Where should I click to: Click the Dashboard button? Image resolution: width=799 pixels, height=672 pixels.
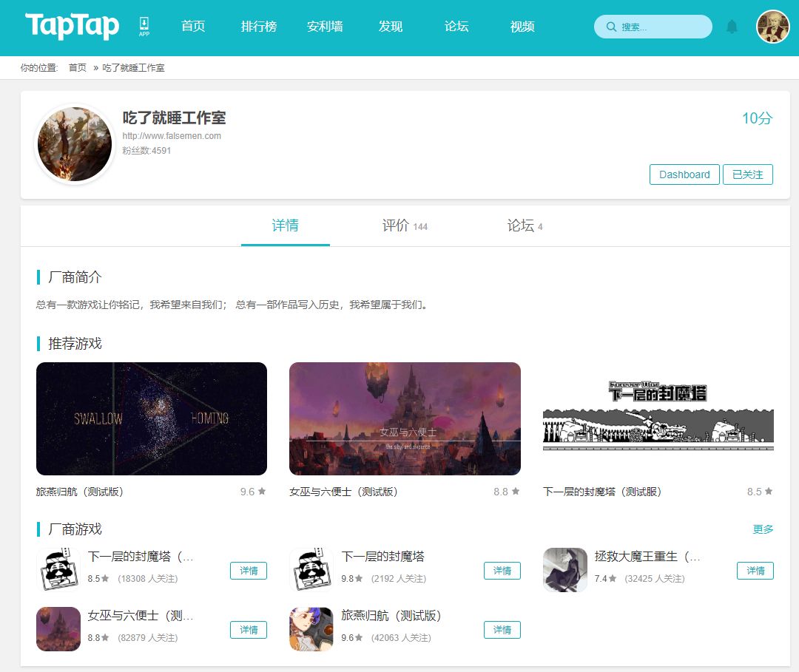(x=684, y=174)
